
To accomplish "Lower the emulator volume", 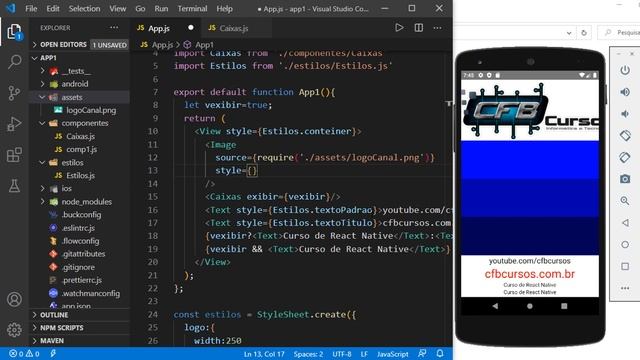I will pos(625,113).
